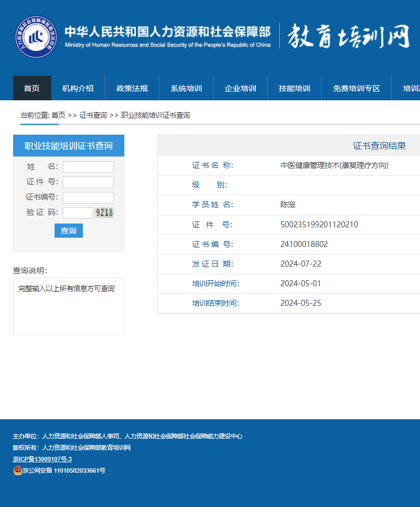Click 京公网安备 11010502033661号 link
The image size is (420, 507).
[x=64, y=470]
